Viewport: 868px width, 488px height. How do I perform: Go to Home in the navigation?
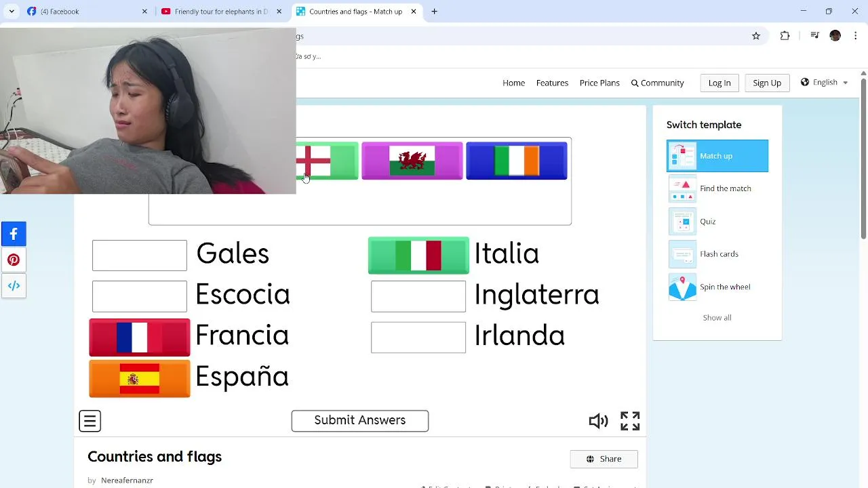(x=513, y=83)
